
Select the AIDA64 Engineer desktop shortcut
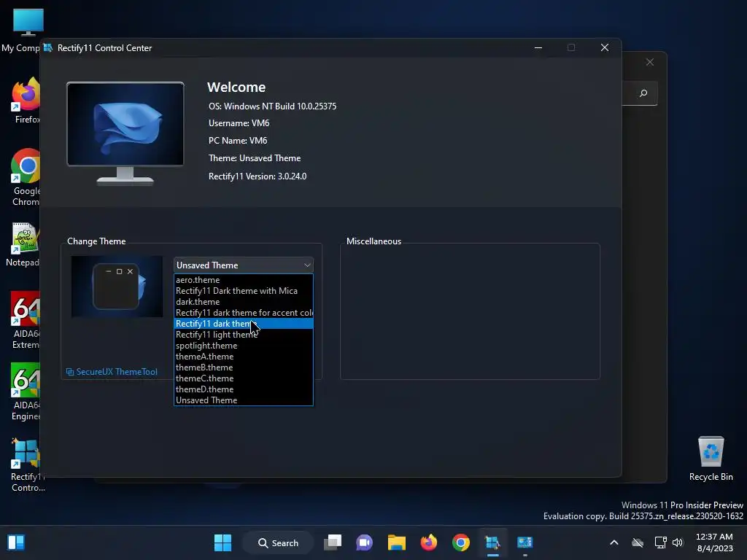point(25,392)
